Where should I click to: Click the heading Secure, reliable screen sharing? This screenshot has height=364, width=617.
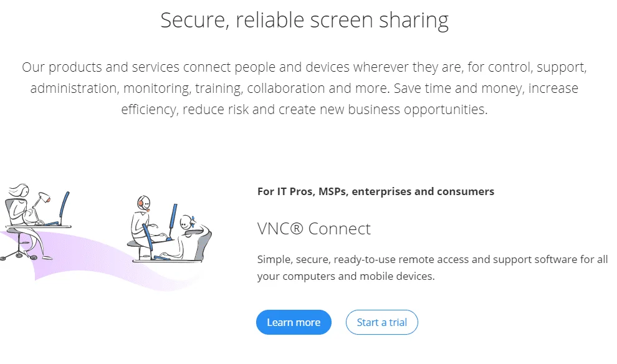coord(305,19)
